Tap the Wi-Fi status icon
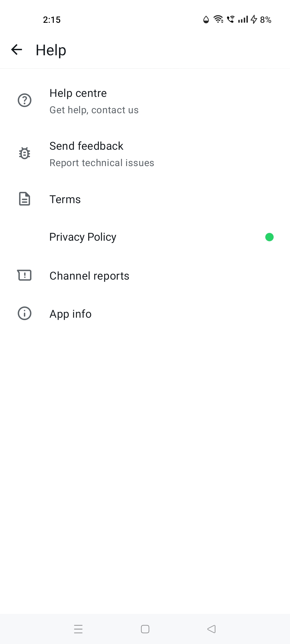Viewport: 290px width, 644px height. [218, 19]
